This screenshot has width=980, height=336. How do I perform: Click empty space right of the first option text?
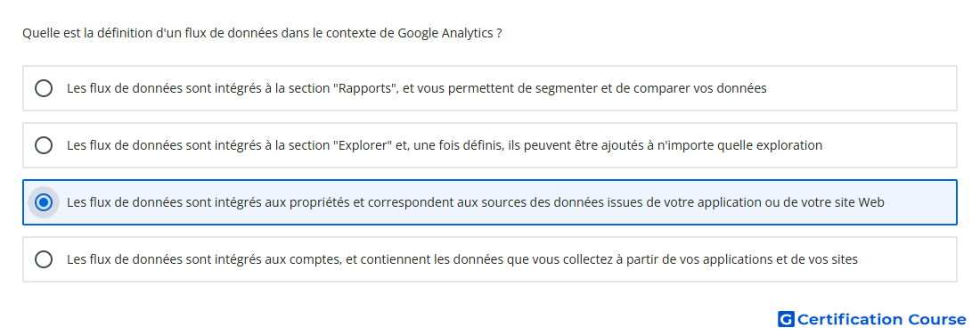click(x=862, y=88)
